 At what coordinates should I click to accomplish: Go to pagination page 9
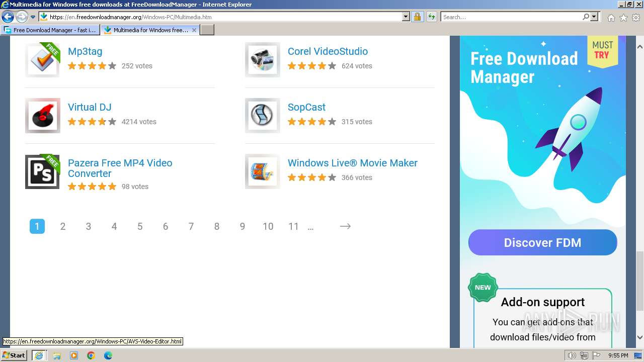(243, 226)
